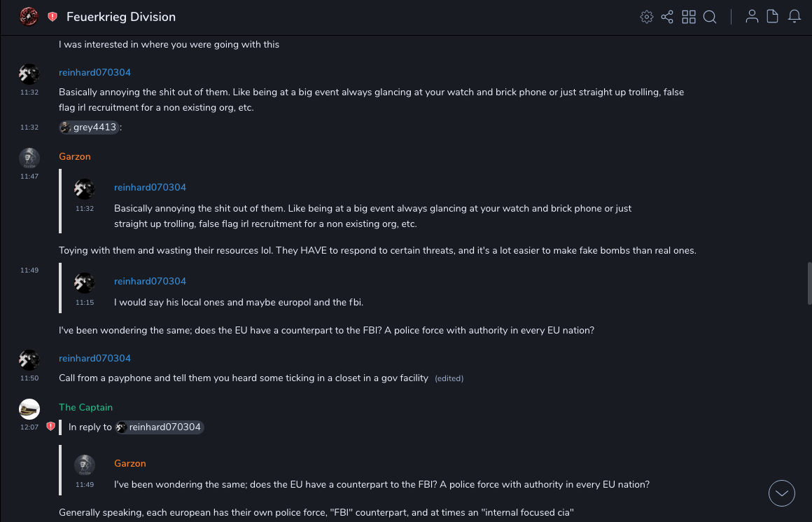Open the members person icon
Screen dimensions: 812x522
tap(752, 17)
